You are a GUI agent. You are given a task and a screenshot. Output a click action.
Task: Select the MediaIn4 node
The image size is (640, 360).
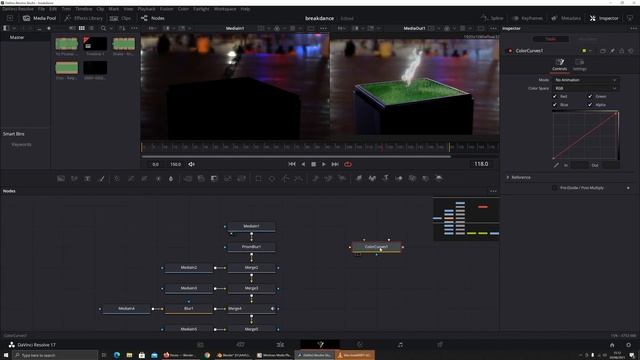126,309
